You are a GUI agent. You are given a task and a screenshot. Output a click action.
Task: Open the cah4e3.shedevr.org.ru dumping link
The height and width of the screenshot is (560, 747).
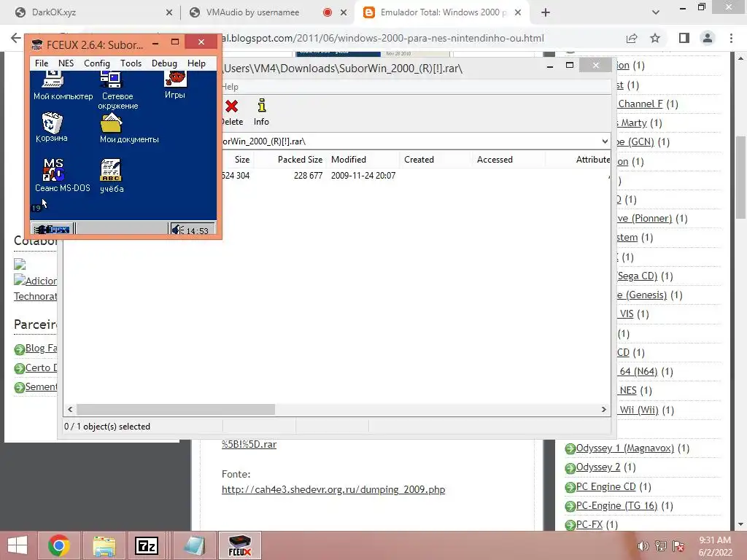(333, 489)
